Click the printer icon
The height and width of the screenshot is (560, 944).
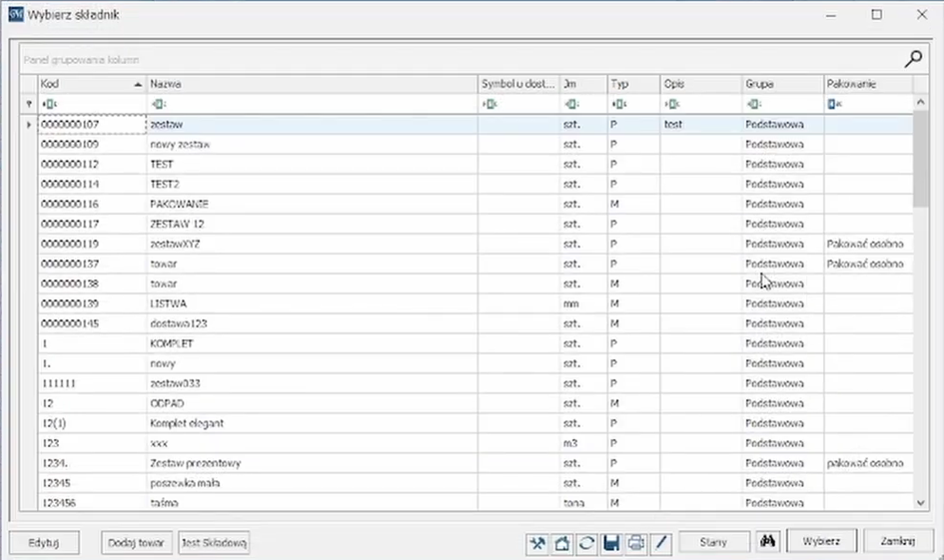tap(635, 542)
